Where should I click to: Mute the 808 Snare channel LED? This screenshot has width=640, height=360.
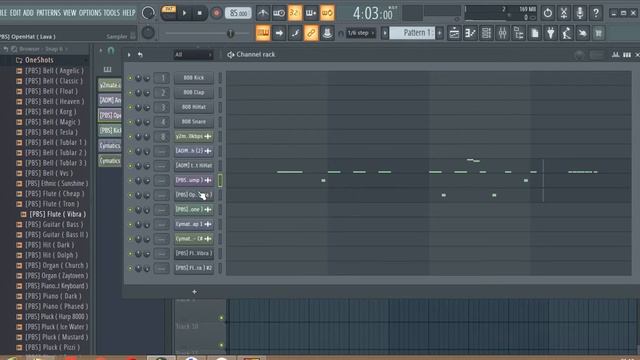130,122
